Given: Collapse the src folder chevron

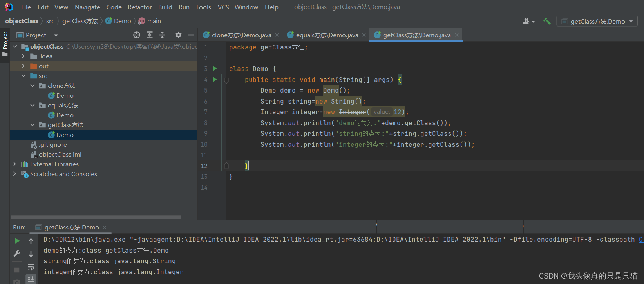Looking at the screenshot, I should click(x=24, y=76).
